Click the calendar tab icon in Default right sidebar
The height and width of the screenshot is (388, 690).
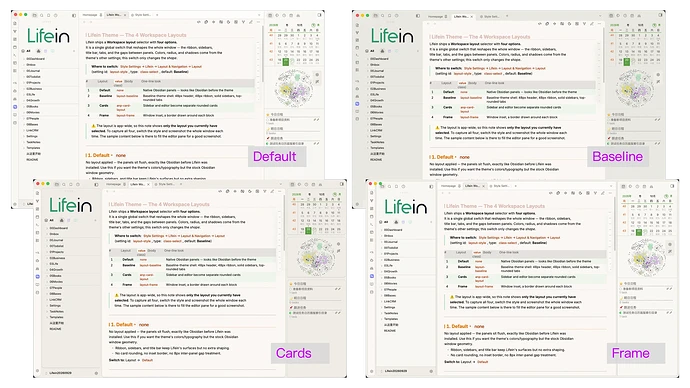click(x=270, y=15)
